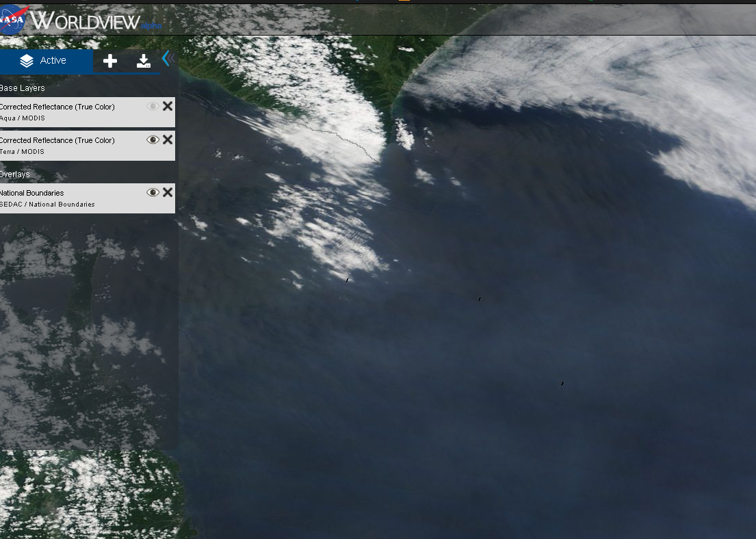Image resolution: width=756 pixels, height=539 pixels.
Task: Click the Overlays section heading
Action: click(x=15, y=174)
